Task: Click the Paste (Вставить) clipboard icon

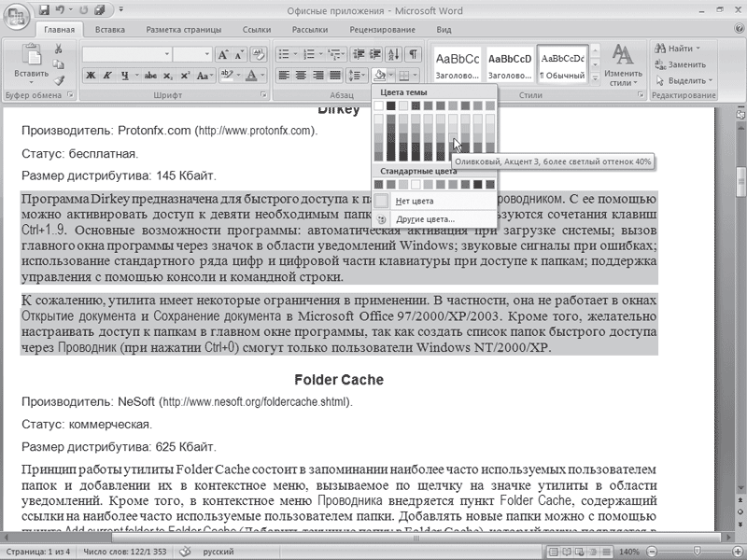Action: (31, 55)
